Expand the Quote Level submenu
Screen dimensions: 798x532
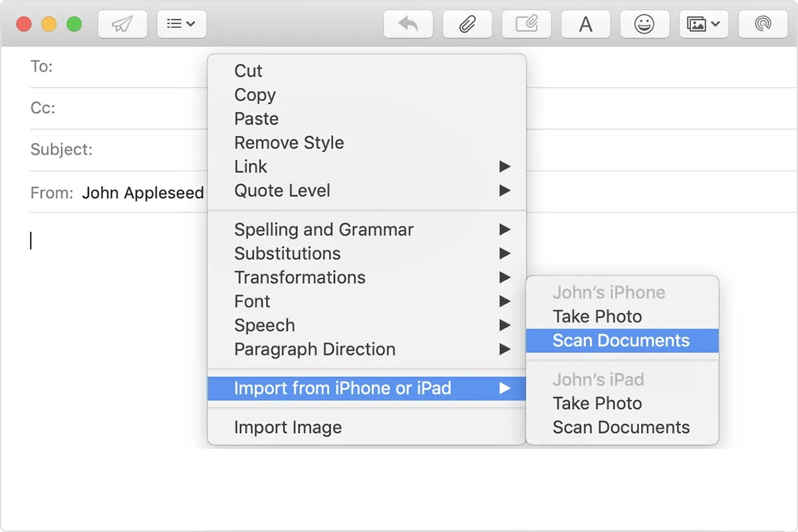pyautogui.click(x=283, y=191)
